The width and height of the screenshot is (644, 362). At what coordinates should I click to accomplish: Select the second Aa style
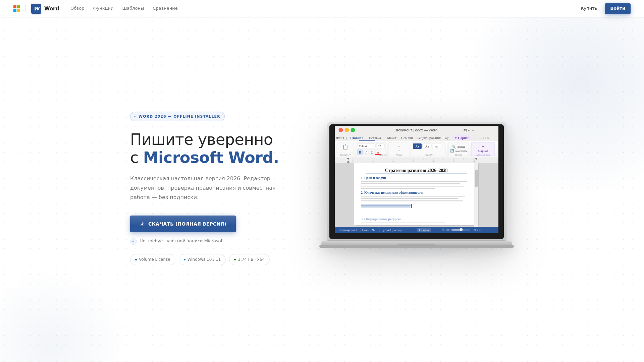tap(427, 146)
